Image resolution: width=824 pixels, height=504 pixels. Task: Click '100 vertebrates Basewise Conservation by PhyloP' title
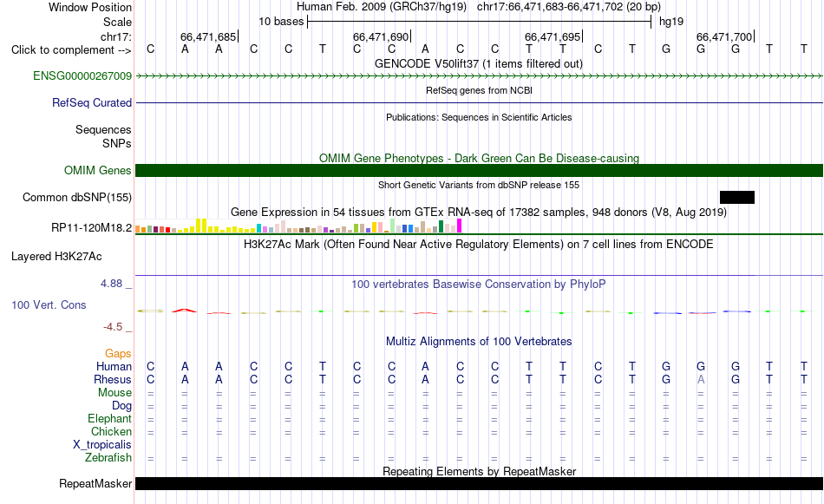coord(479,285)
